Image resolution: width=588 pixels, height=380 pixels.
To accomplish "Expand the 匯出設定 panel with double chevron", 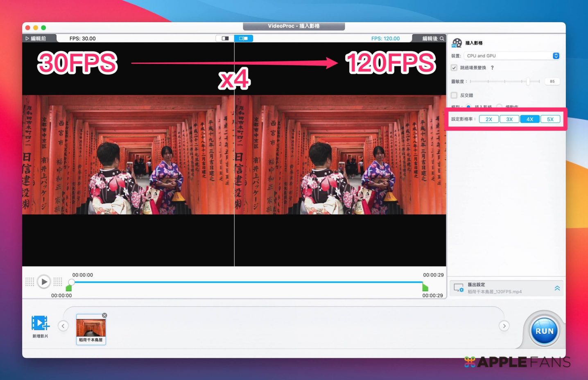I will (x=557, y=288).
